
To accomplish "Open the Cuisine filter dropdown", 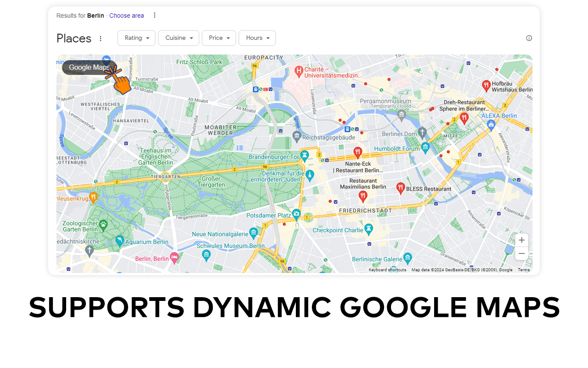I will (179, 38).
